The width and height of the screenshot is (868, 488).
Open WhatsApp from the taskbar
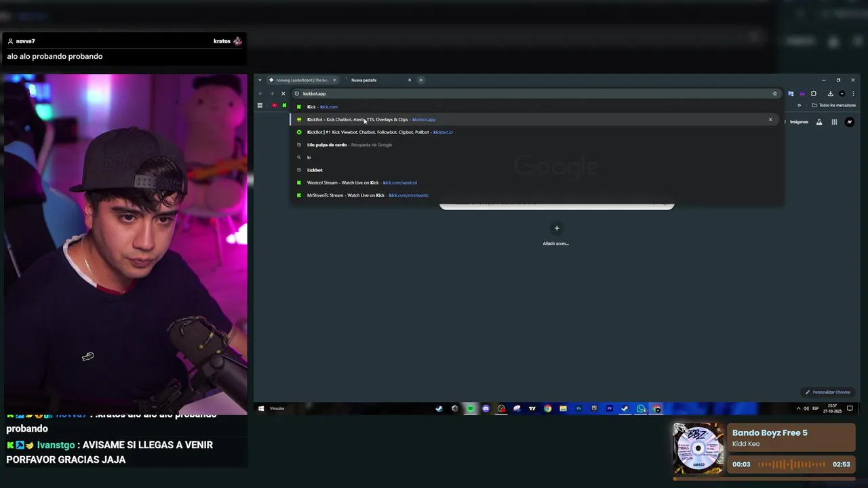pyautogui.click(x=641, y=408)
